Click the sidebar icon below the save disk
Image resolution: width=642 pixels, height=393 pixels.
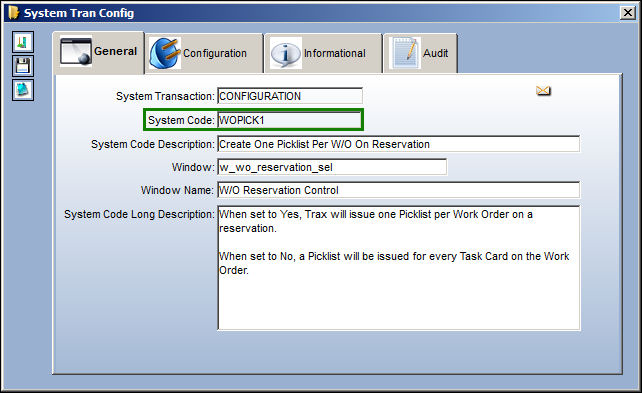click(23, 90)
